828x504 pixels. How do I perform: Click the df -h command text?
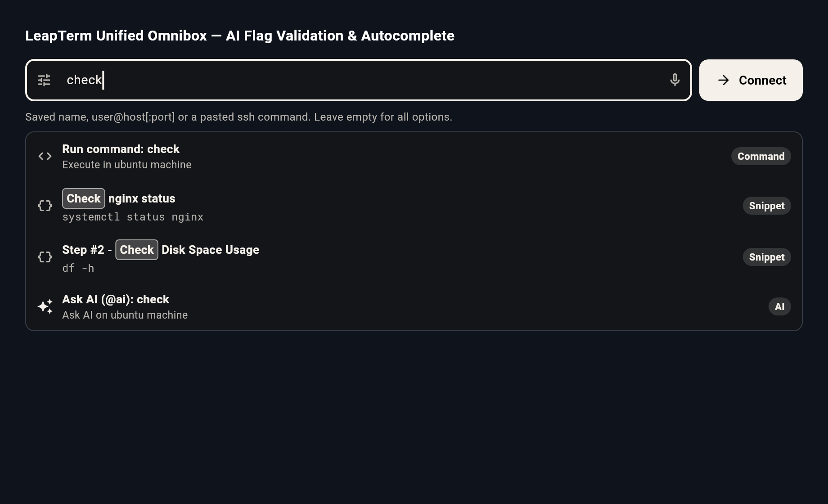click(78, 268)
